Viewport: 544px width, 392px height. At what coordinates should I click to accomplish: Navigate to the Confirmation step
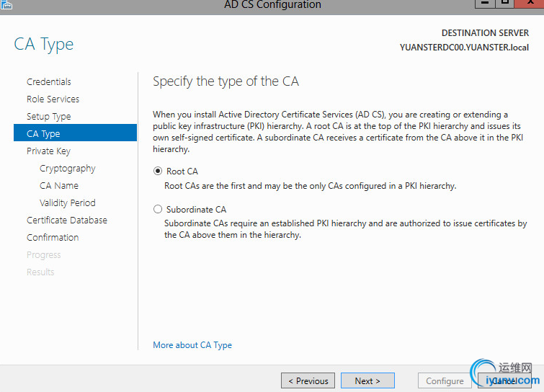pyautogui.click(x=53, y=238)
